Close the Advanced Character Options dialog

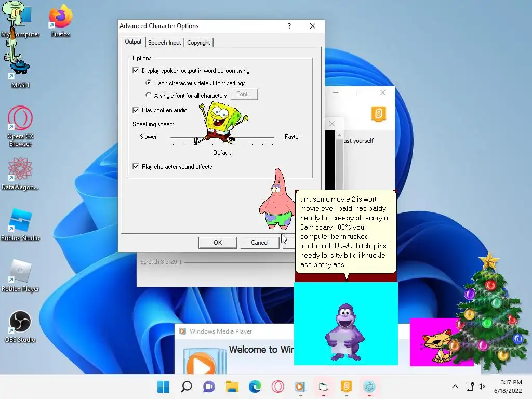point(313,26)
